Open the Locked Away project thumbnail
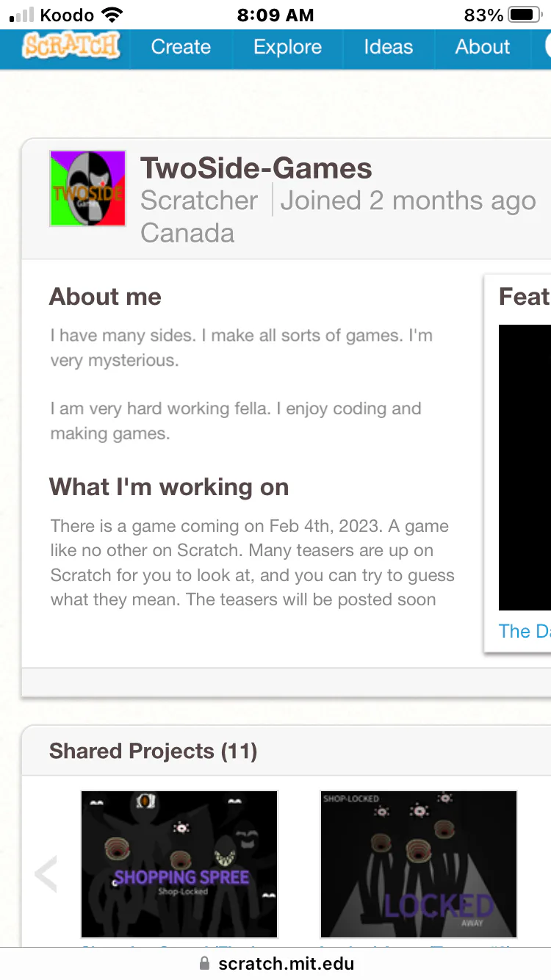Screen dimensions: 551x980 pos(419,864)
